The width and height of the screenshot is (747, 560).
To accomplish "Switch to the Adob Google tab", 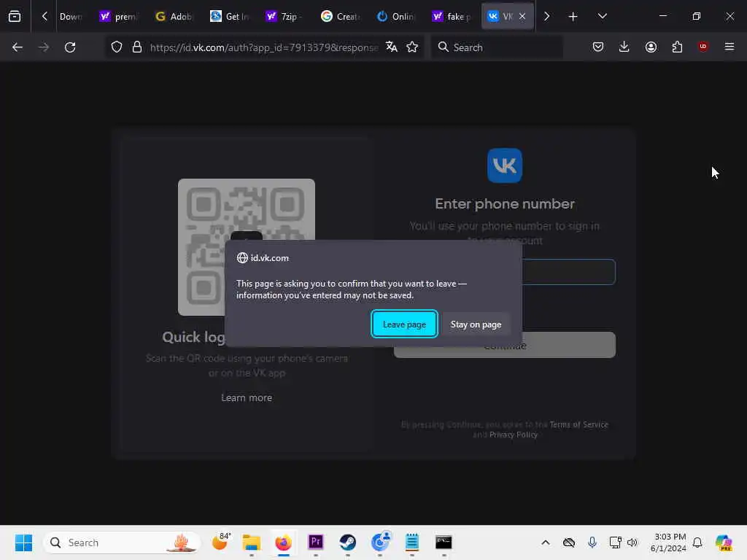I will tap(174, 16).
